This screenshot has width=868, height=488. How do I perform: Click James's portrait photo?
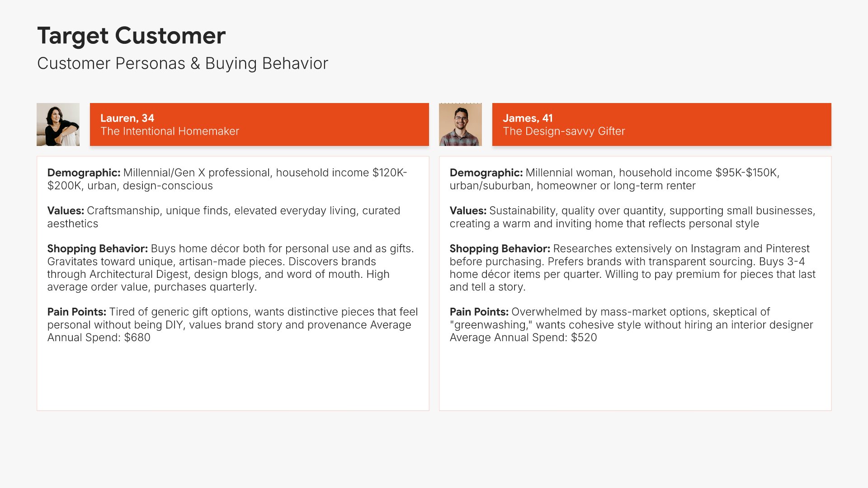click(460, 124)
